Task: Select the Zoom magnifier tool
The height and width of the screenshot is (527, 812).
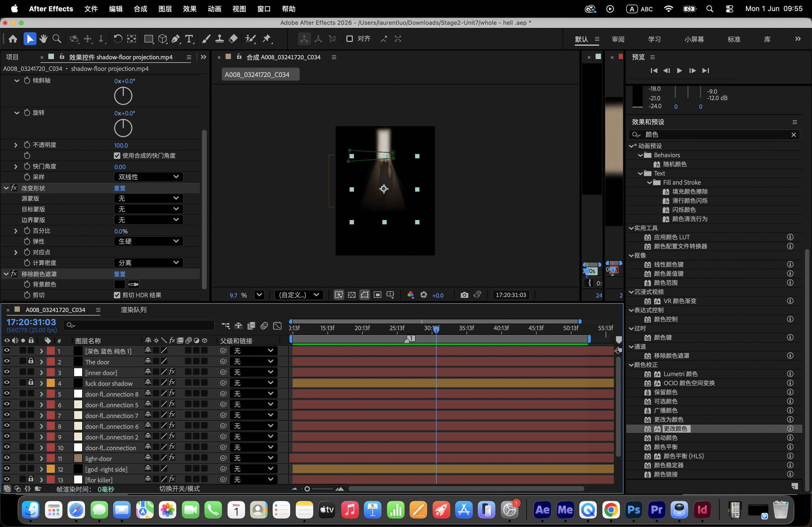Action: click(57, 39)
